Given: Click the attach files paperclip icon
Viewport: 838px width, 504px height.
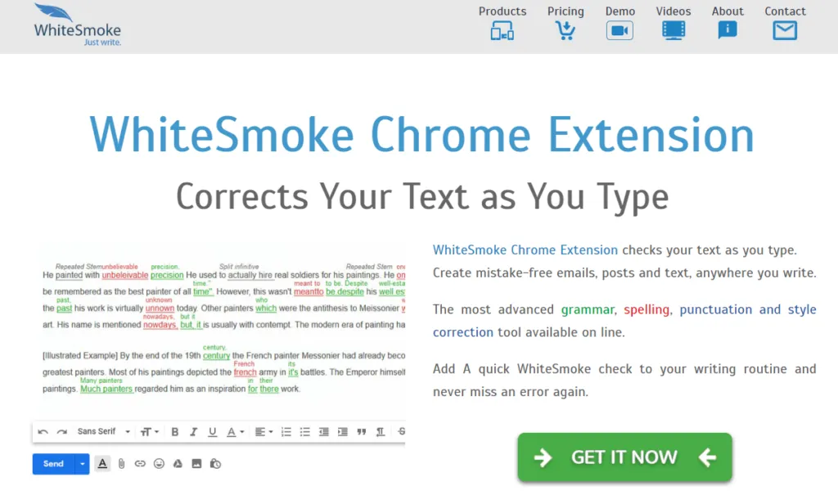Looking at the screenshot, I should tap(121, 464).
